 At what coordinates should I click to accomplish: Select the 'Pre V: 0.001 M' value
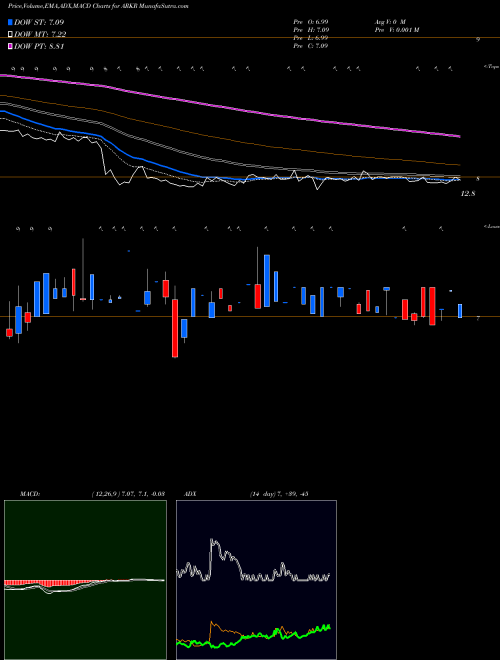(x=396, y=30)
